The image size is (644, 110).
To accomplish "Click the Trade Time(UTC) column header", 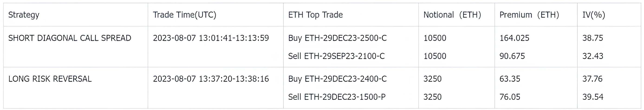I will point(185,15).
